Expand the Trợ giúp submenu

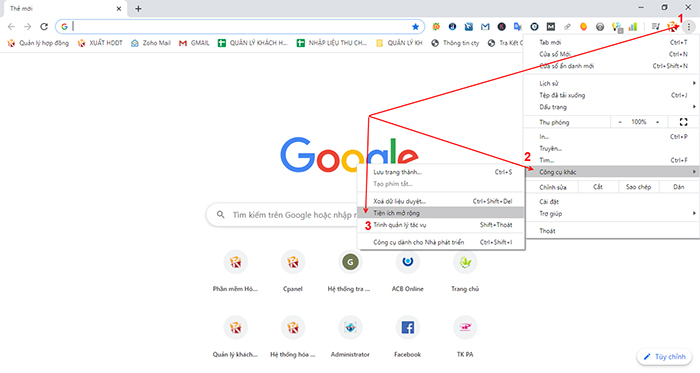point(612,214)
